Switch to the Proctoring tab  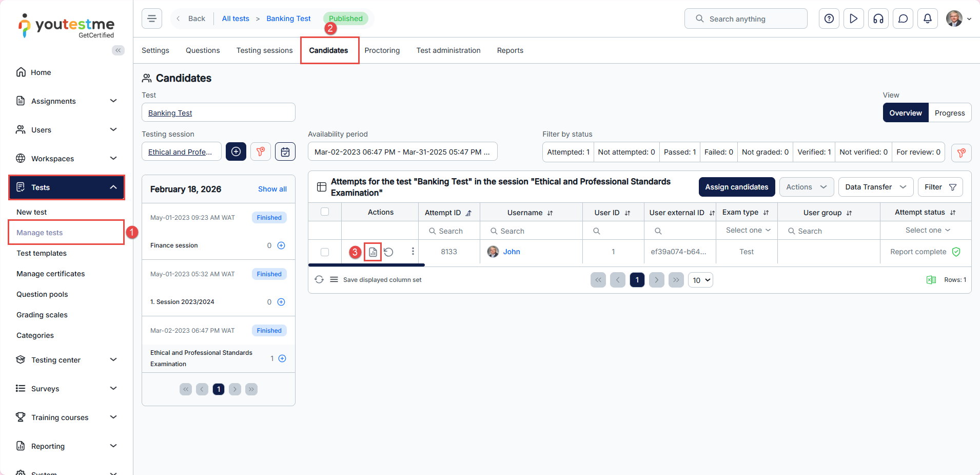(382, 50)
